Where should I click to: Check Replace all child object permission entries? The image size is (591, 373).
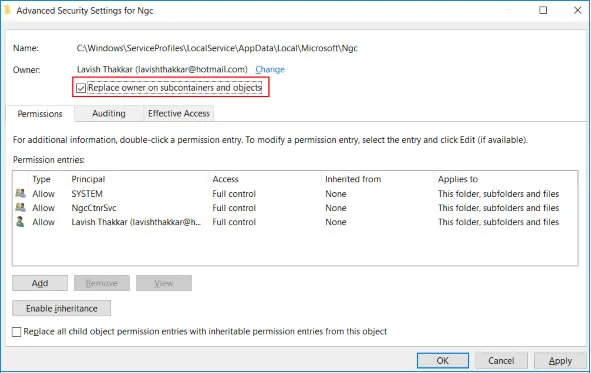click(17, 332)
